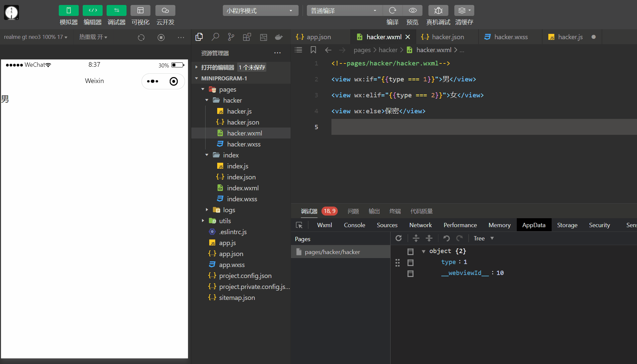This screenshot has width=637, height=364.
Task: Navigate back with the left arrow
Action: coord(328,50)
